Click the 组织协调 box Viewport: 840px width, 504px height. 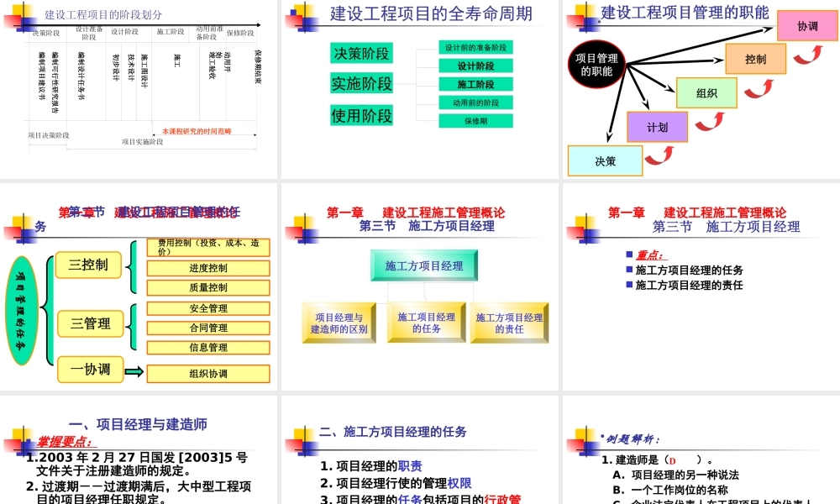208,374
